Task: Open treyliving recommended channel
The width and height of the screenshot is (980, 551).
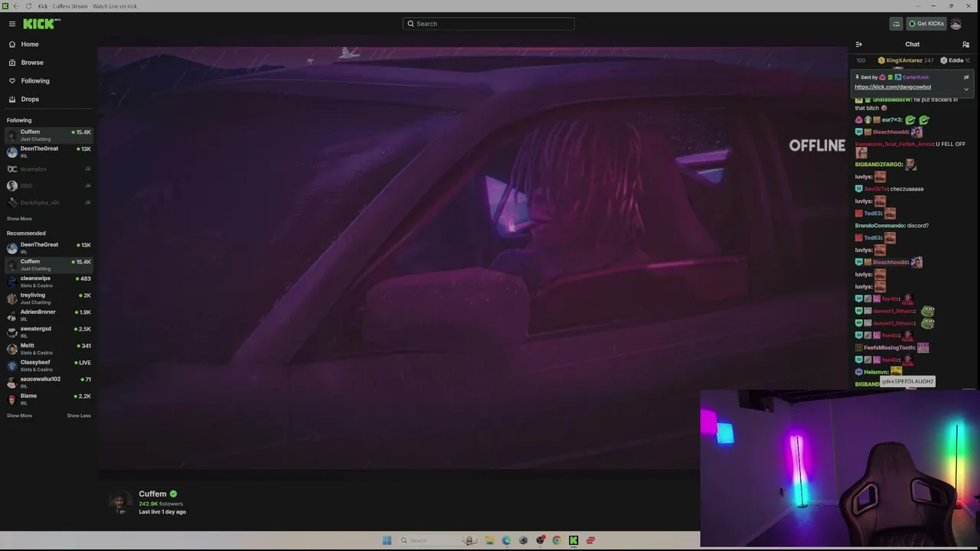Action: pyautogui.click(x=49, y=298)
